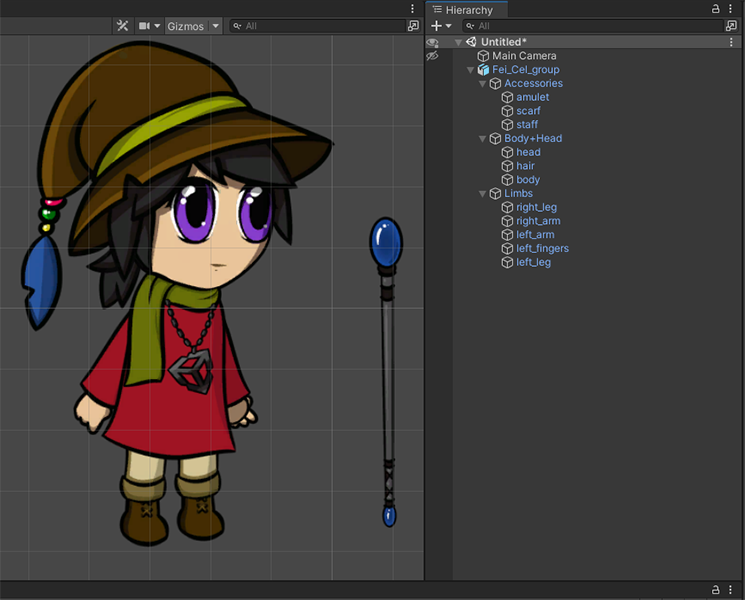
Task: Collapse the Accessories group in Hierarchy
Action: (483, 84)
